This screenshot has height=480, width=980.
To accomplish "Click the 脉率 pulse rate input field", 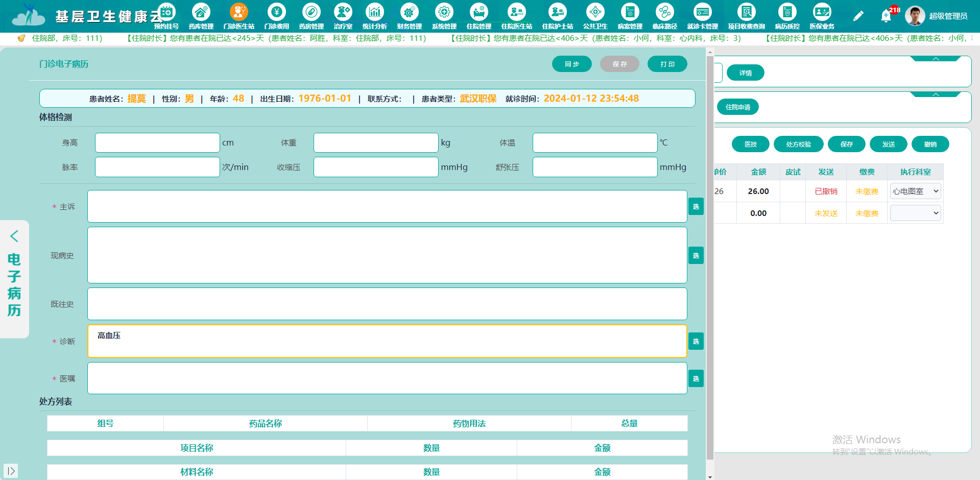I will pos(157,167).
